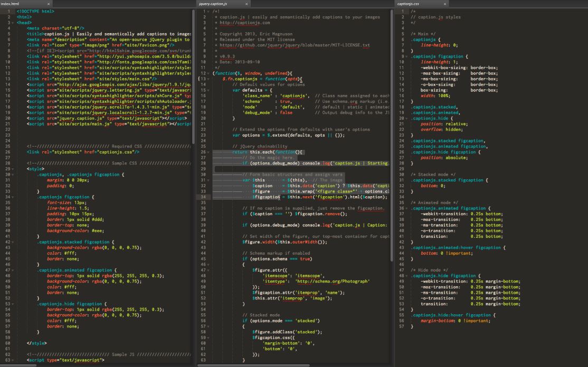This screenshot has height=367, width=588.
Task: Click the 'Date: 2013-09-10' comment
Action: point(240,62)
